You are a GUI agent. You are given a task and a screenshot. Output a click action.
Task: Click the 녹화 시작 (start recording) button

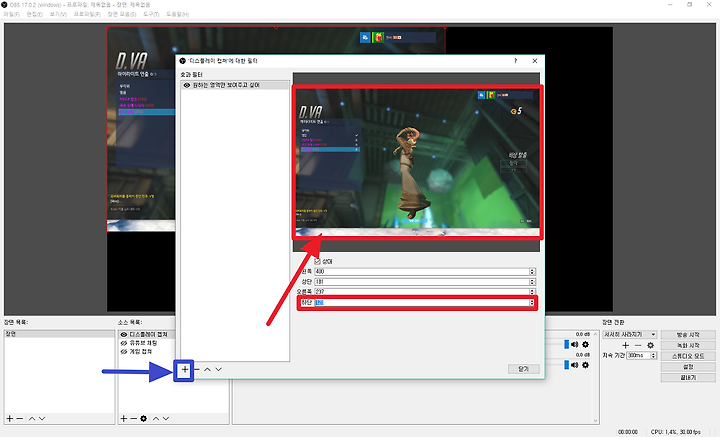688,345
